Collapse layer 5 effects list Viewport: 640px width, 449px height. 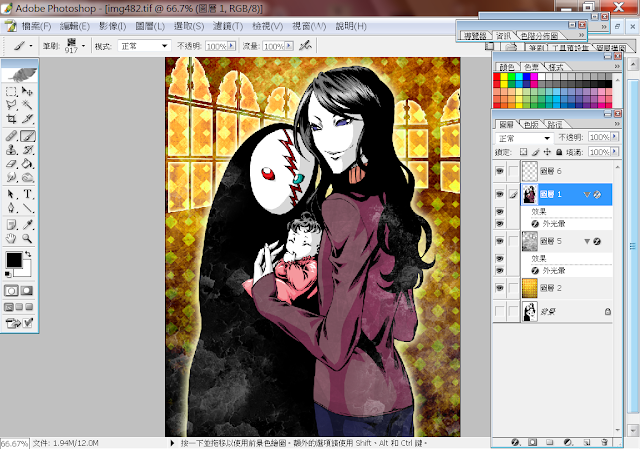point(587,241)
